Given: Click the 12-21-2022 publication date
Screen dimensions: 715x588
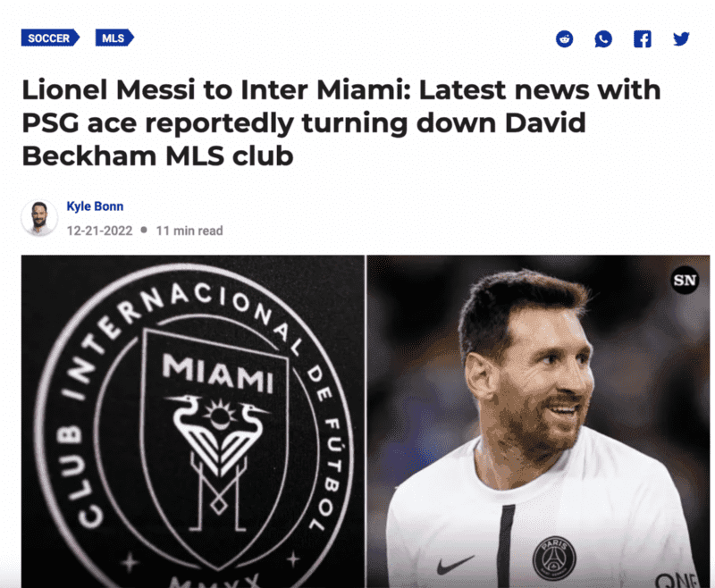Looking at the screenshot, I should (99, 231).
